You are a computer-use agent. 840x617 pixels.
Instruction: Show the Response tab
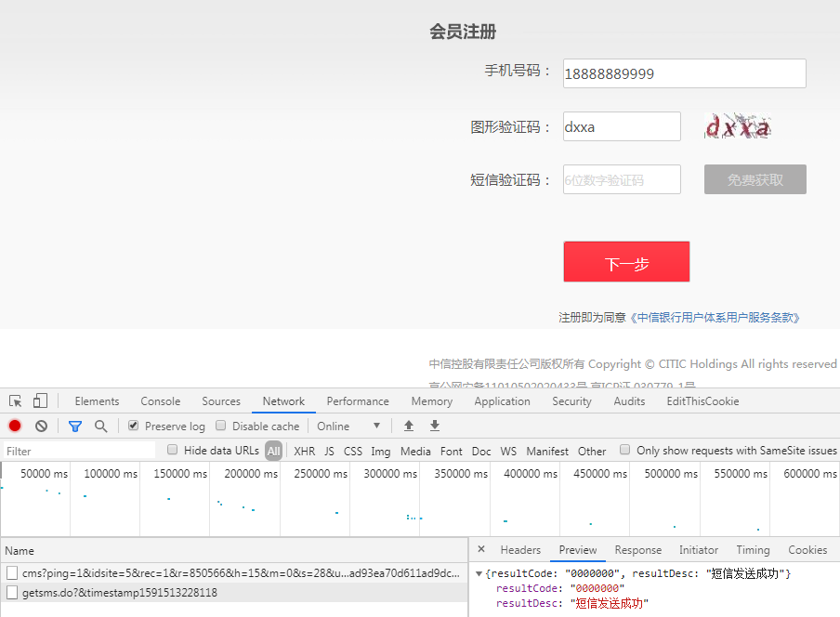(638, 550)
